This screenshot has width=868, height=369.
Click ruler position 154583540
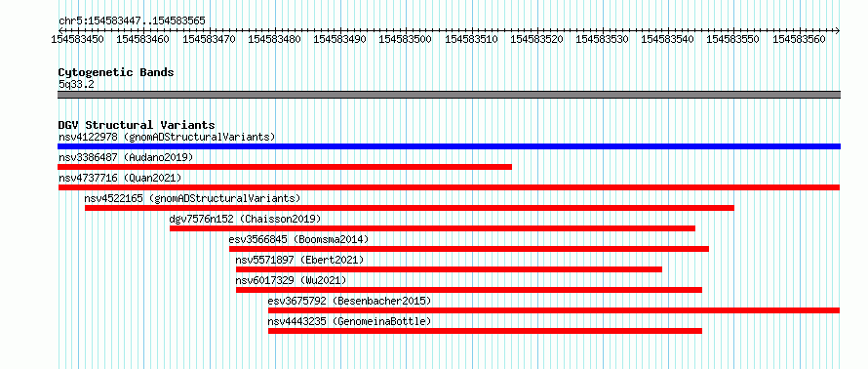click(668, 39)
